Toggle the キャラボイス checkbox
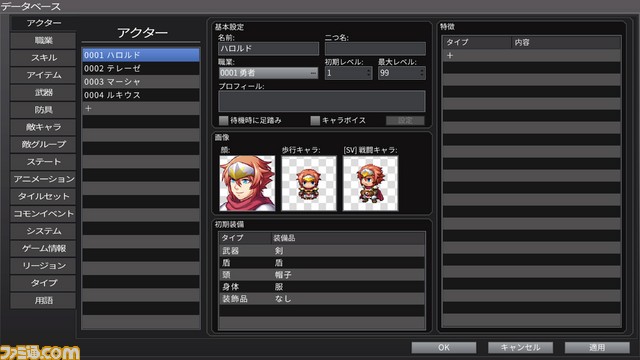The height and width of the screenshot is (360, 640). [315, 120]
